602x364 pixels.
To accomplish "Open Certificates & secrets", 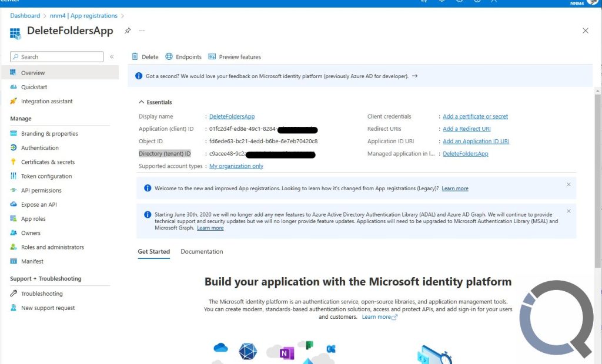I will pyautogui.click(x=48, y=162).
